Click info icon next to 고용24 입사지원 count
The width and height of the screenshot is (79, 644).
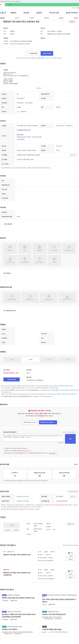tap(69, 473)
